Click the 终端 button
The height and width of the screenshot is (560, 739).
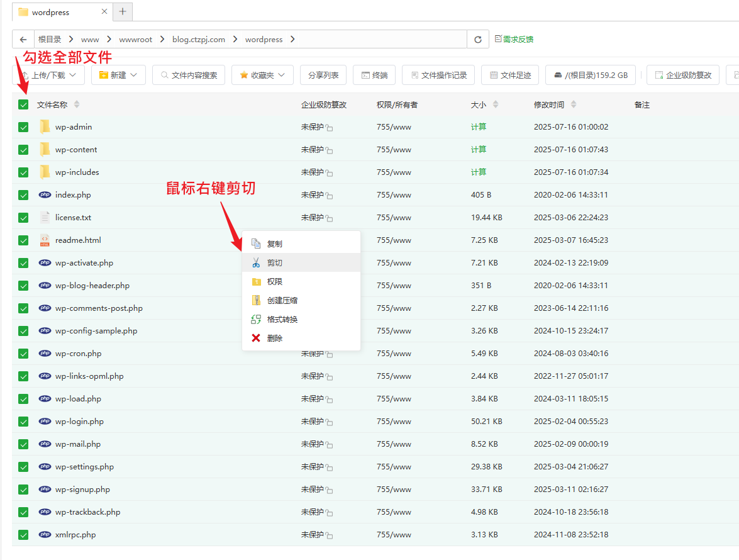[x=375, y=75]
